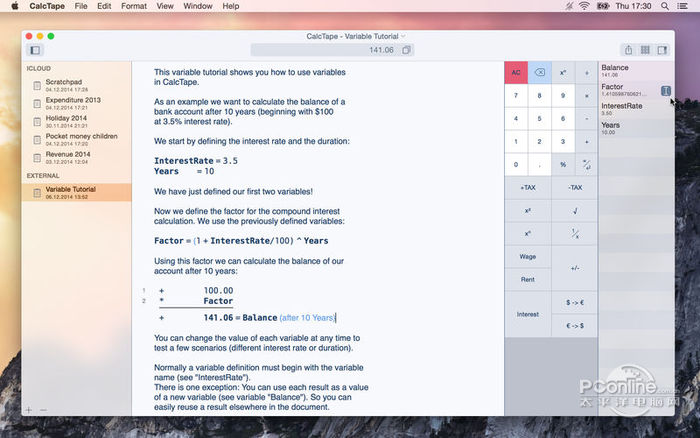Click the x^n key beside 1/x
This screenshot has width=700, height=438.
click(528, 234)
